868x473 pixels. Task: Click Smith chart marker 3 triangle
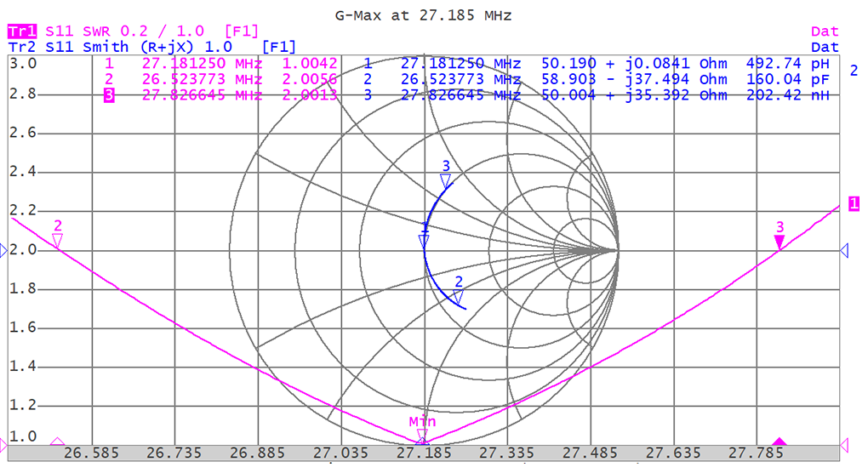point(445,180)
